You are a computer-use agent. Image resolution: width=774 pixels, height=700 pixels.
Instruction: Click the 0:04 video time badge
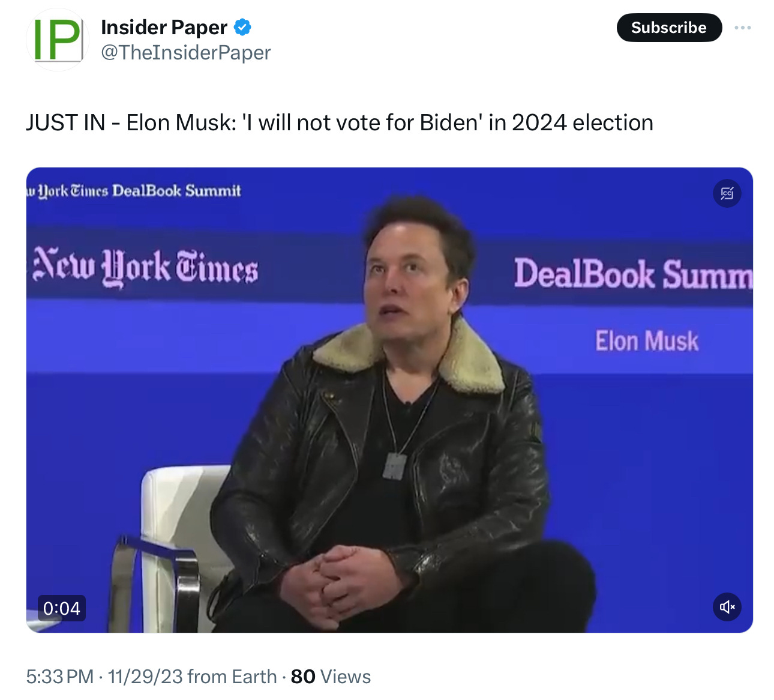tap(62, 608)
